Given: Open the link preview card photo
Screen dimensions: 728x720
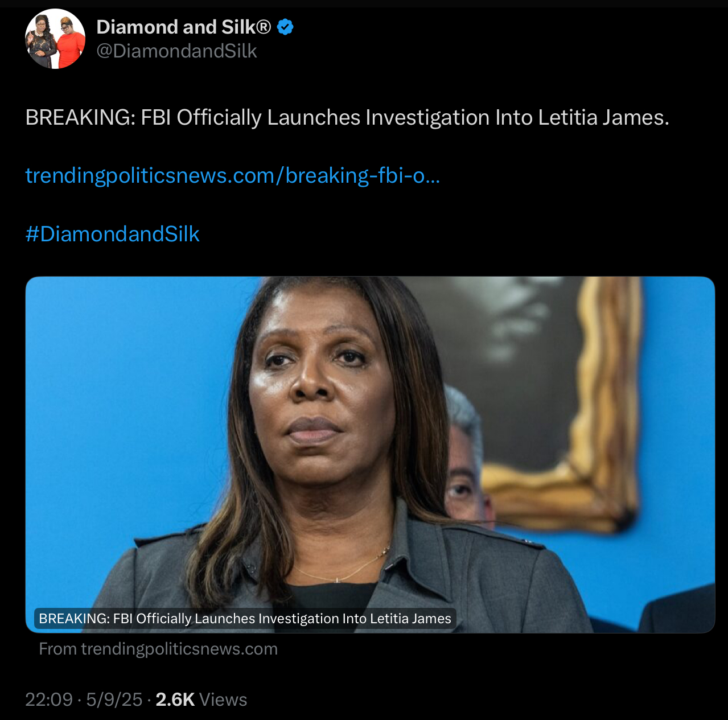Looking at the screenshot, I should click(370, 454).
